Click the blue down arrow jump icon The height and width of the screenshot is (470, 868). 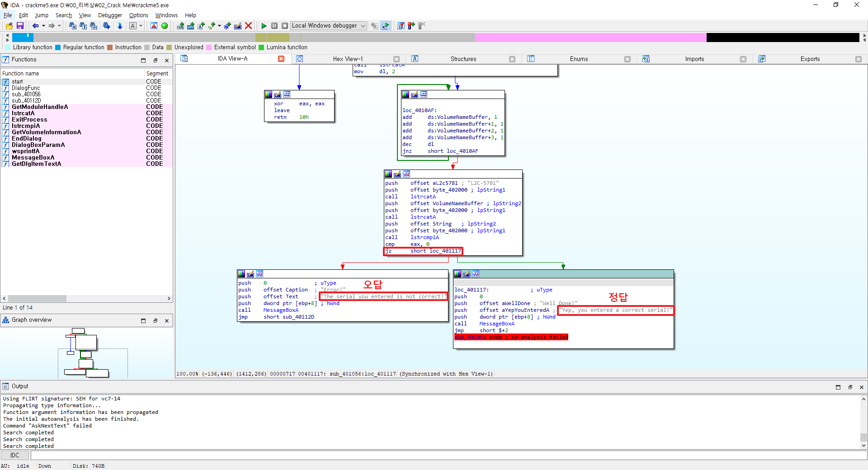pyautogui.click(x=120, y=26)
